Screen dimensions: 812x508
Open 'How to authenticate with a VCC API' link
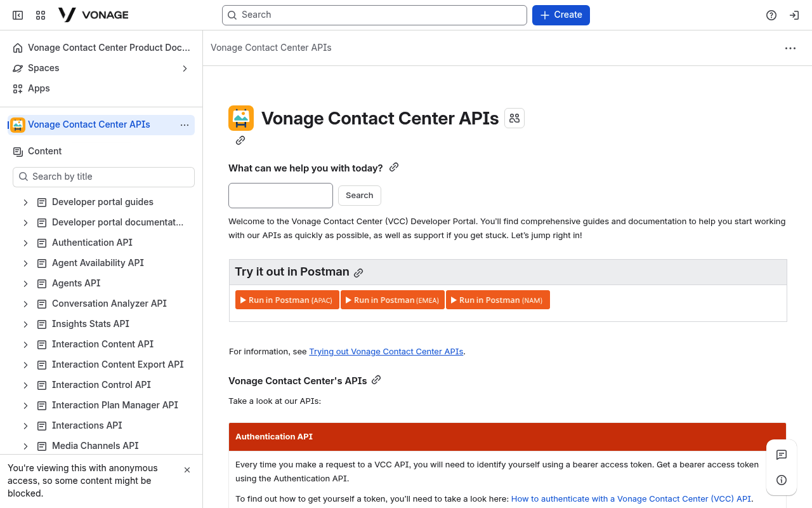631,498
